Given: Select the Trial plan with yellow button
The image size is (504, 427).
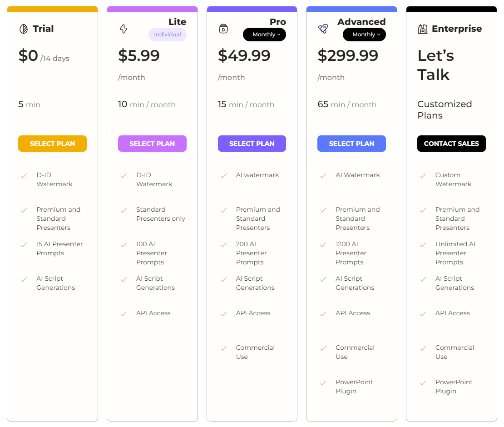Looking at the screenshot, I should tap(52, 144).
